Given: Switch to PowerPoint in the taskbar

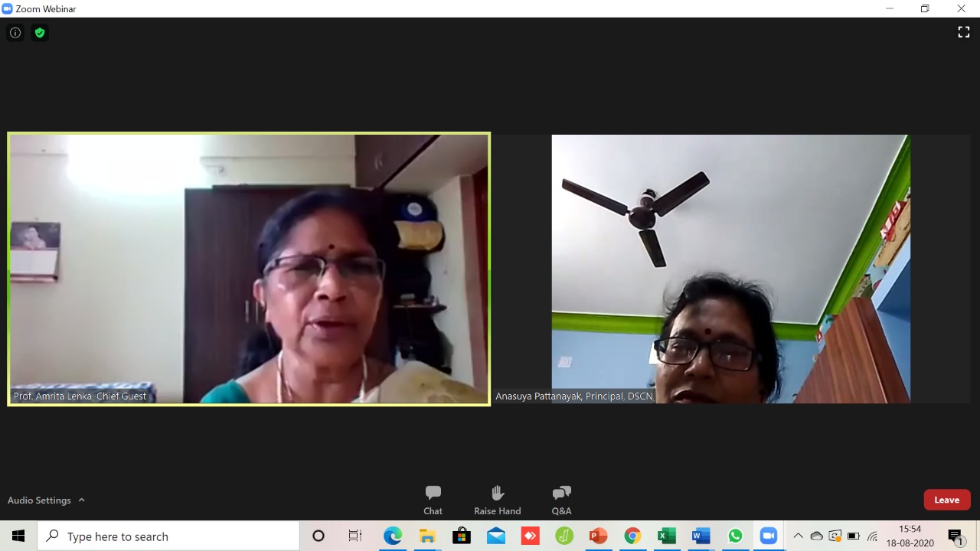Looking at the screenshot, I should tap(598, 536).
